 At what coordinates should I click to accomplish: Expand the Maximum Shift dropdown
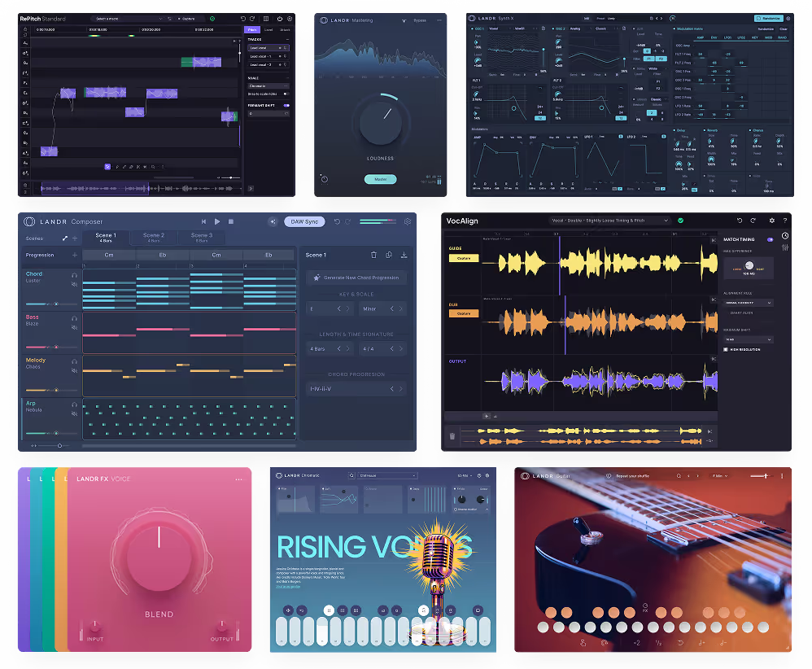click(x=748, y=339)
